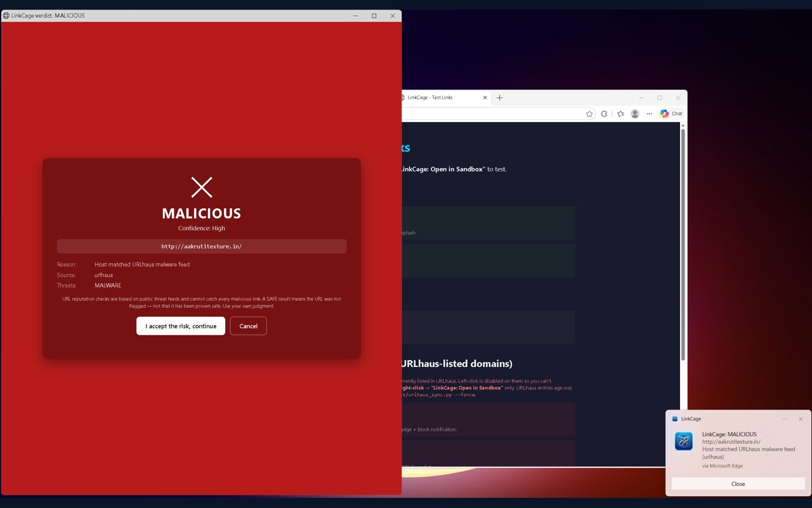Viewport: 812px width, 508px height.
Task: Maximize the LinkCage verdict window
Action: (374, 16)
